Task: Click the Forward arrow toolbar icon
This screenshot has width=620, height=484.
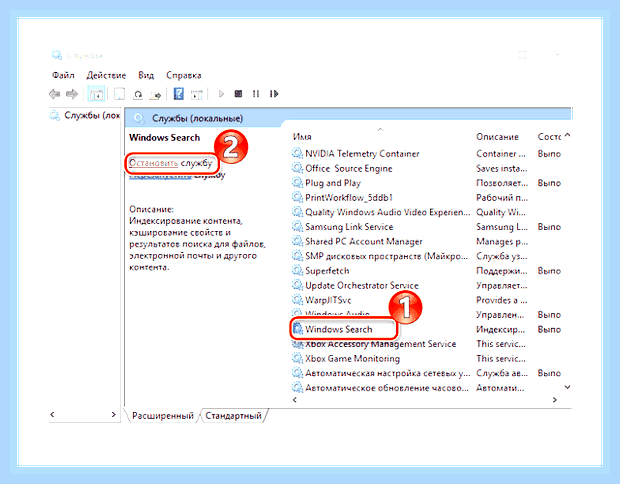Action: [72, 94]
